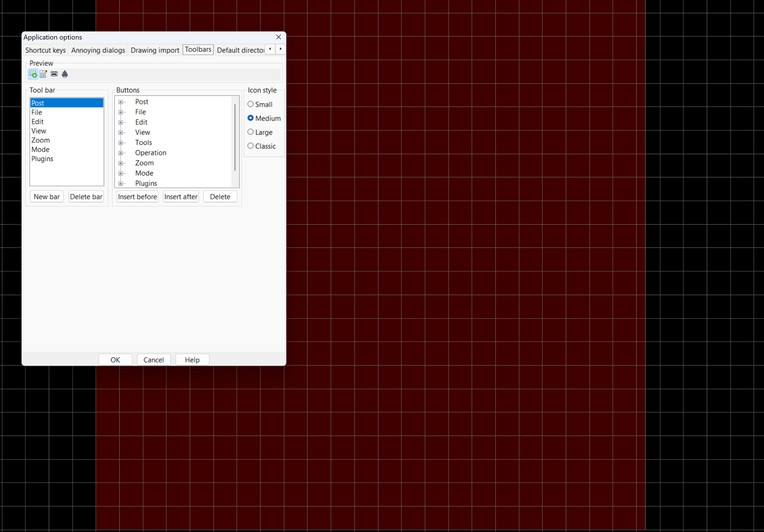Switch icon style to Classic

[251, 146]
